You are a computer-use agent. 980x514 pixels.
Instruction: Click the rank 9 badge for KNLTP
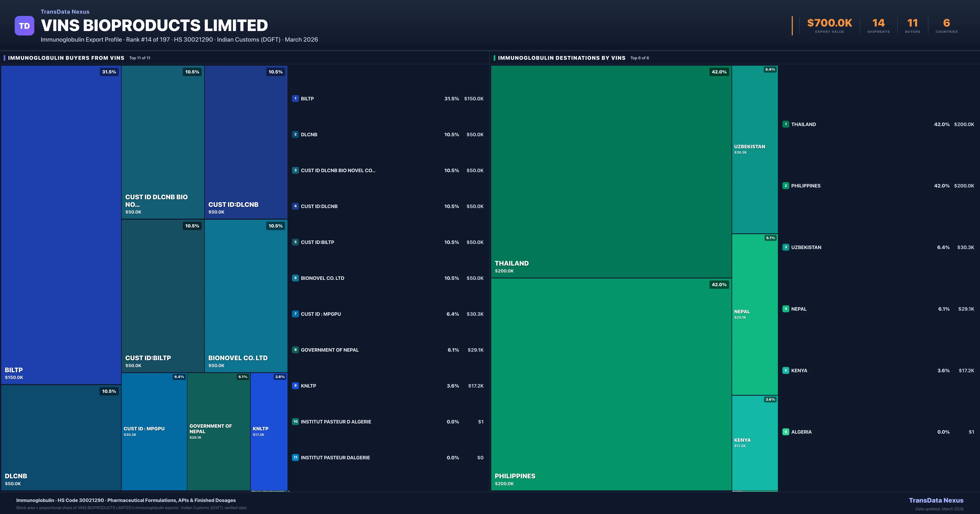point(295,385)
